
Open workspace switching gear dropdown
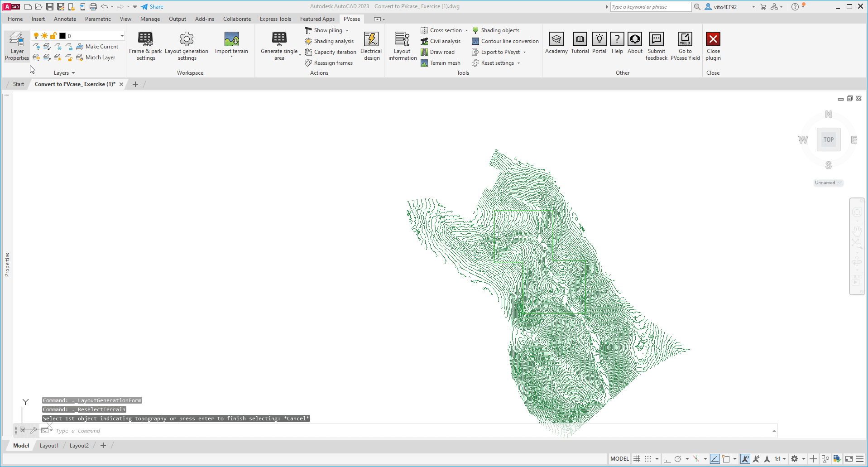pyautogui.click(x=804, y=459)
